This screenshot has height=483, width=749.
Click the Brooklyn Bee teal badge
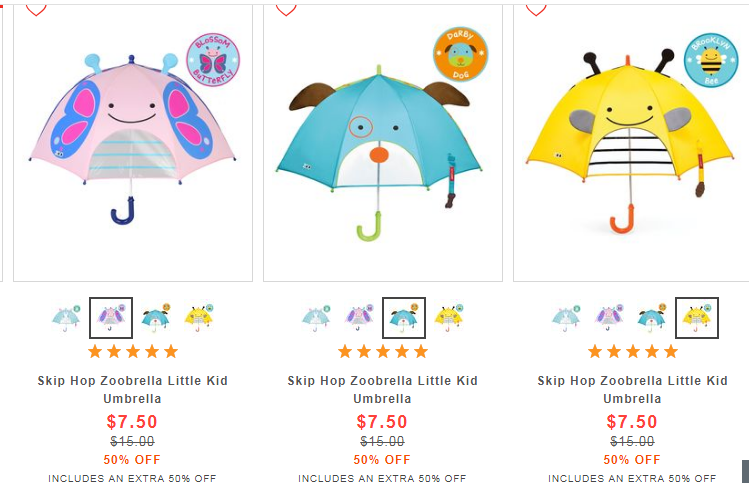tap(711, 60)
